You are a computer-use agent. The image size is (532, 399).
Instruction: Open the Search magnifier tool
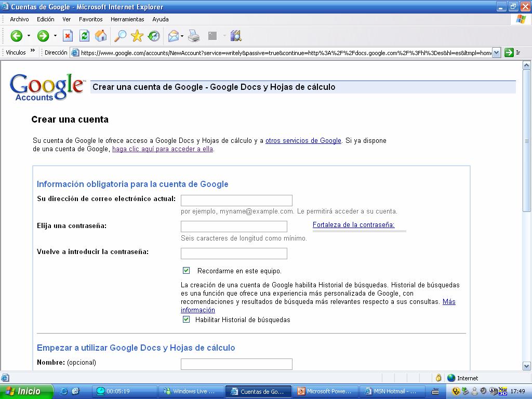tap(120, 36)
